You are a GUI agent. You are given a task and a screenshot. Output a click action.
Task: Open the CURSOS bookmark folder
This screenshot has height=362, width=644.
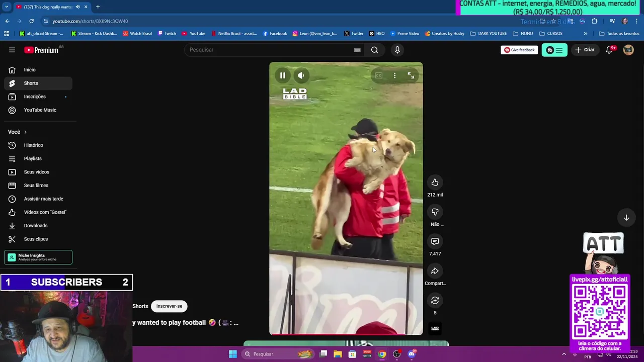(551, 34)
